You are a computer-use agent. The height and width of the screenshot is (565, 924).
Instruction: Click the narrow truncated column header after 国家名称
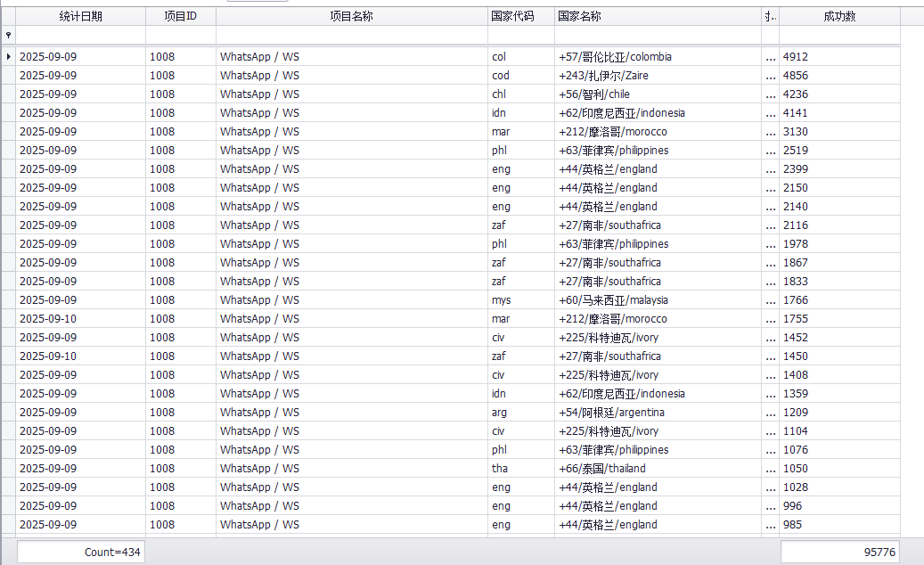tap(770, 17)
